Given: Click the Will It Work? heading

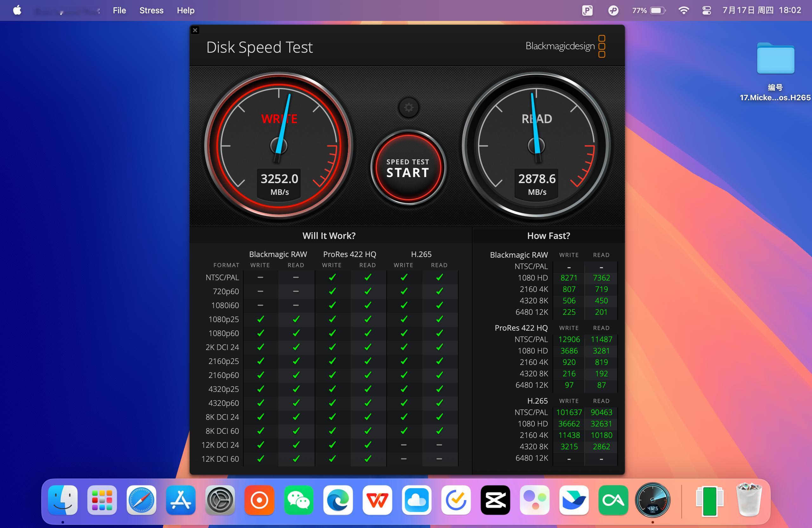Looking at the screenshot, I should [x=329, y=235].
